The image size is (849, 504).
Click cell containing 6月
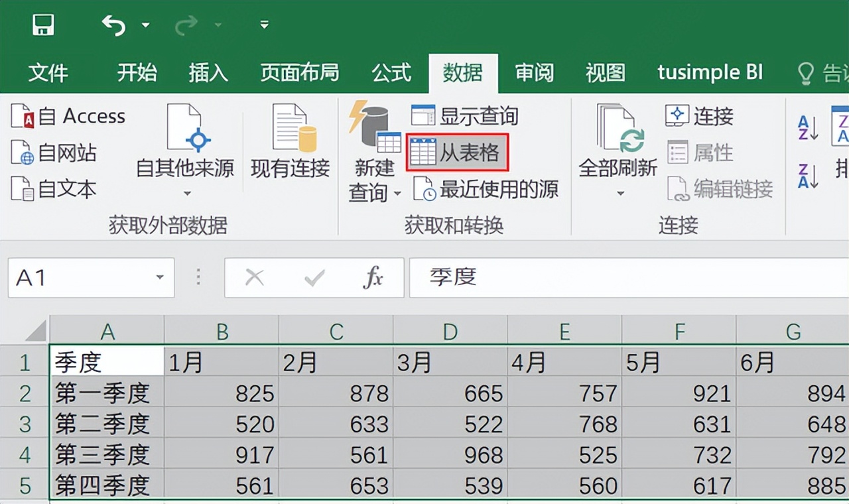click(x=793, y=362)
